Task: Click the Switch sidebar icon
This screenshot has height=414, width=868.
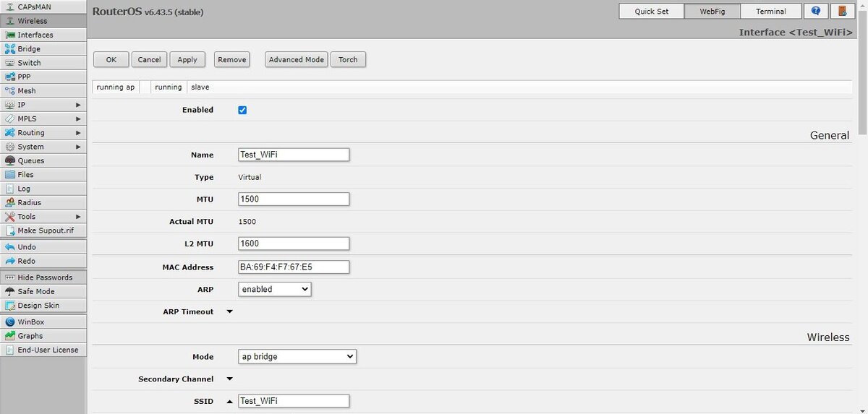Action: point(10,63)
